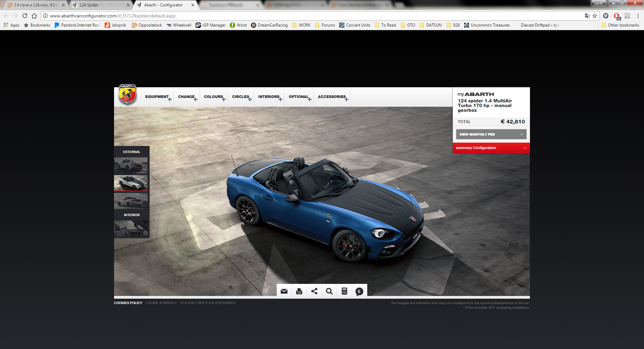Go to browser home page icon
Viewport: 644px width, 349px height.
34,16
